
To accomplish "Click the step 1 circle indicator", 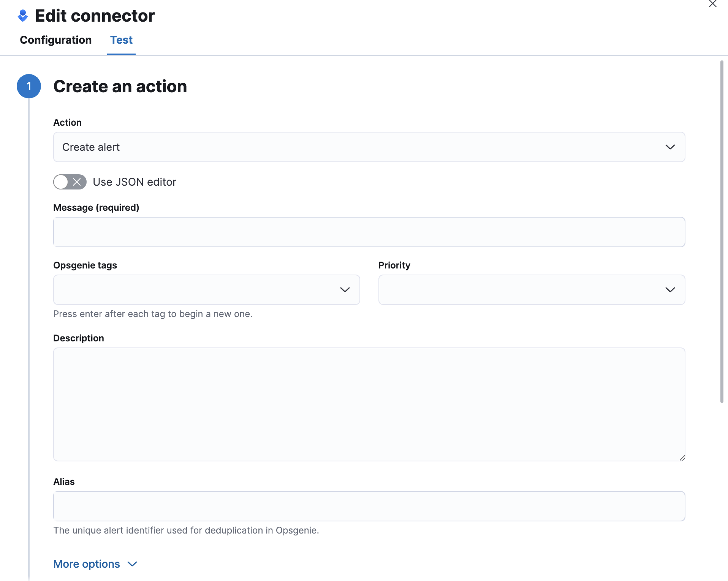I will 29,86.
